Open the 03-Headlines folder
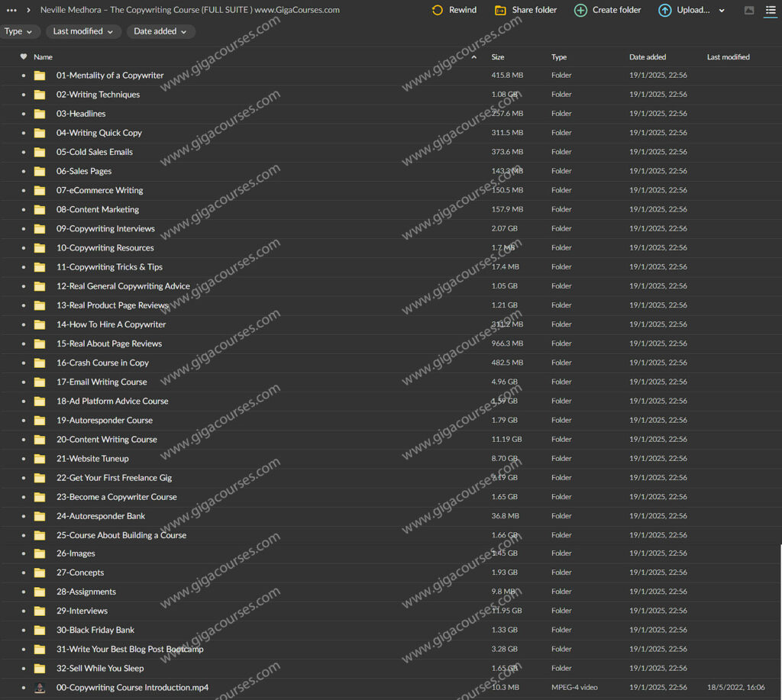The image size is (782, 700). pos(81,114)
